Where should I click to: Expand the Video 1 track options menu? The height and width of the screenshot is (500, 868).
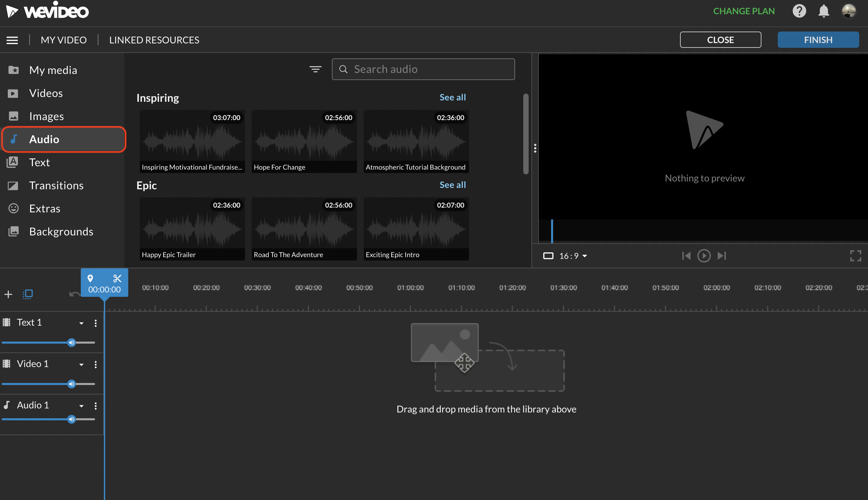click(x=95, y=364)
